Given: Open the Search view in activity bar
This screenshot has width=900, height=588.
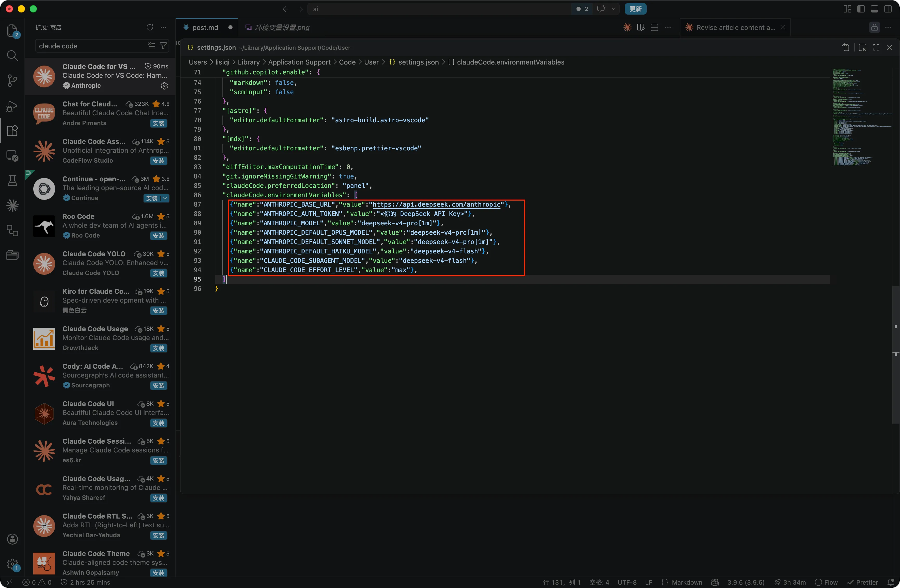Looking at the screenshot, I should (x=12, y=56).
